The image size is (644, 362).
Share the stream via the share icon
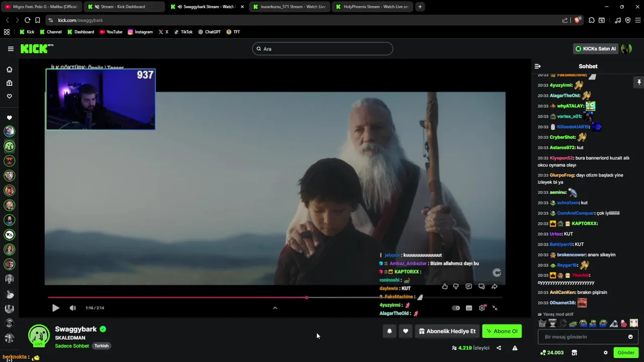point(499,348)
